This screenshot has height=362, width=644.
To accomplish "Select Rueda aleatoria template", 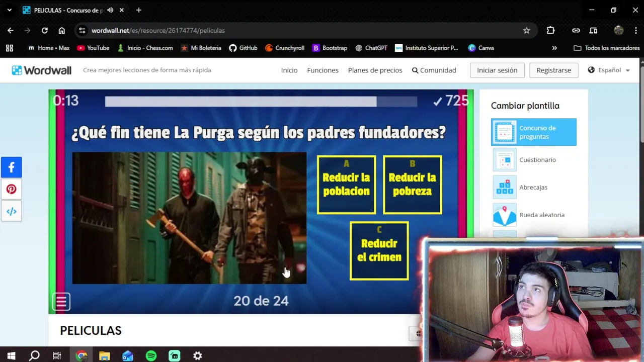I will [534, 215].
